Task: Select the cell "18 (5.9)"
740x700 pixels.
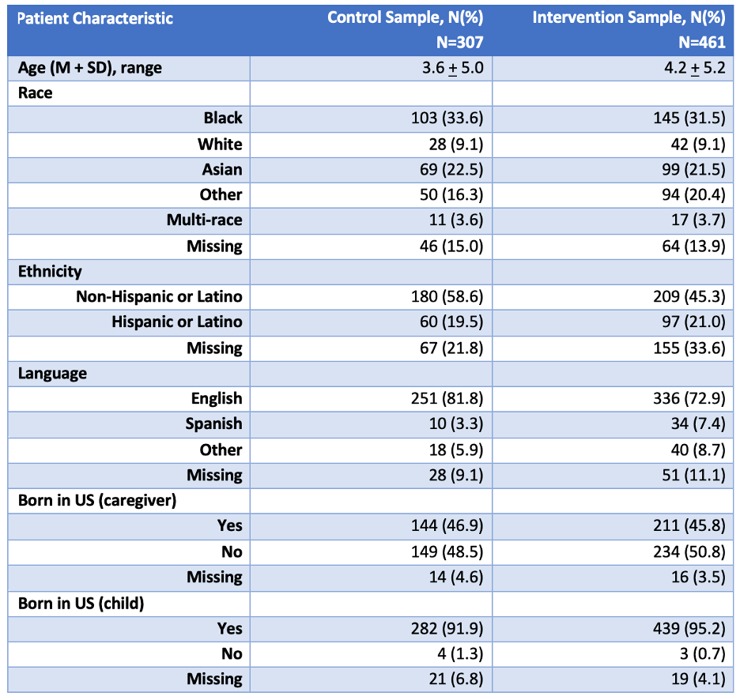Action: (456, 450)
